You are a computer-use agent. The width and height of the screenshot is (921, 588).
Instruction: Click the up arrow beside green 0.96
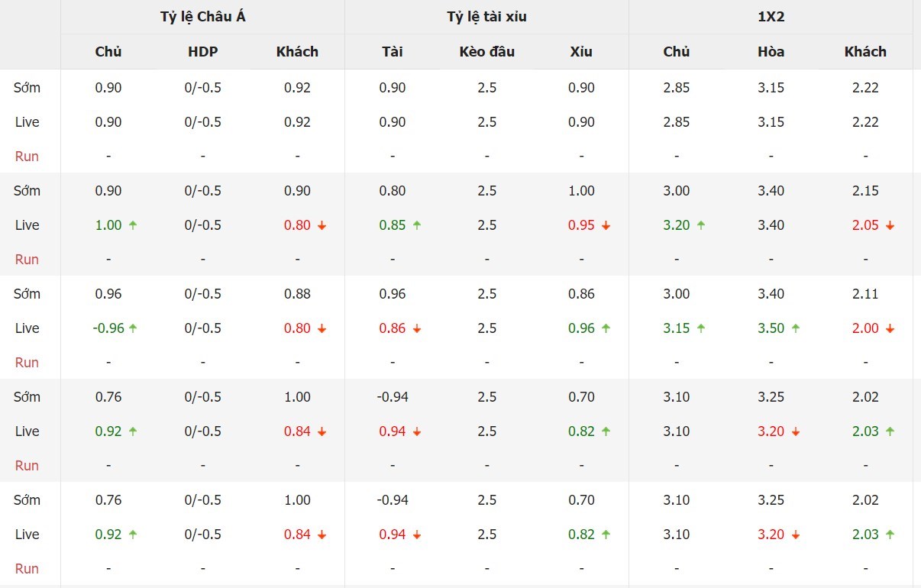606,328
